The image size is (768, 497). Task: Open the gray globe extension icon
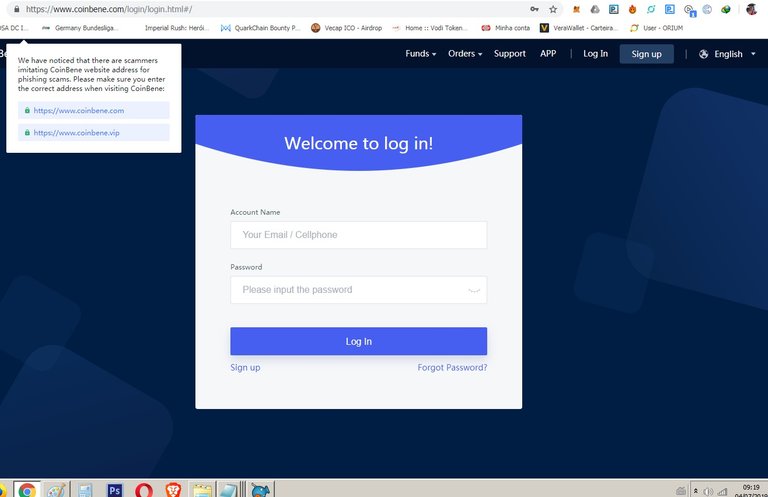pyautogui.click(x=707, y=9)
